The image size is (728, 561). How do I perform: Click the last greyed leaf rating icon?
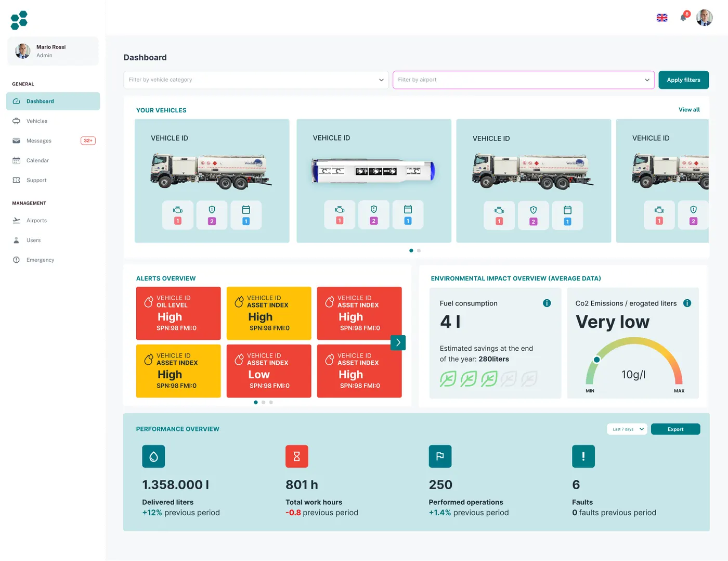(x=529, y=379)
